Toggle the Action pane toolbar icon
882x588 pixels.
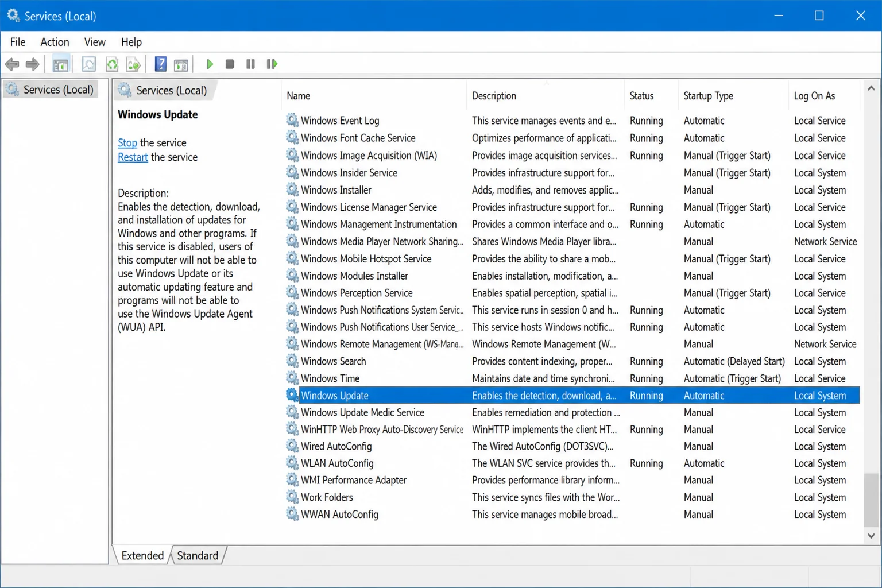click(x=181, y=64)
